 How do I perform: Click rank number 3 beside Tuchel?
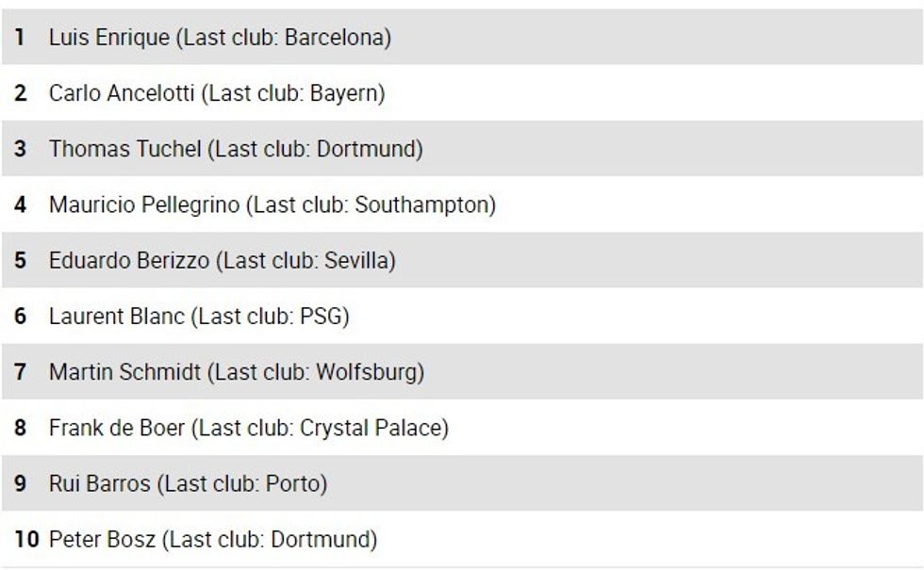pos(20,149)
